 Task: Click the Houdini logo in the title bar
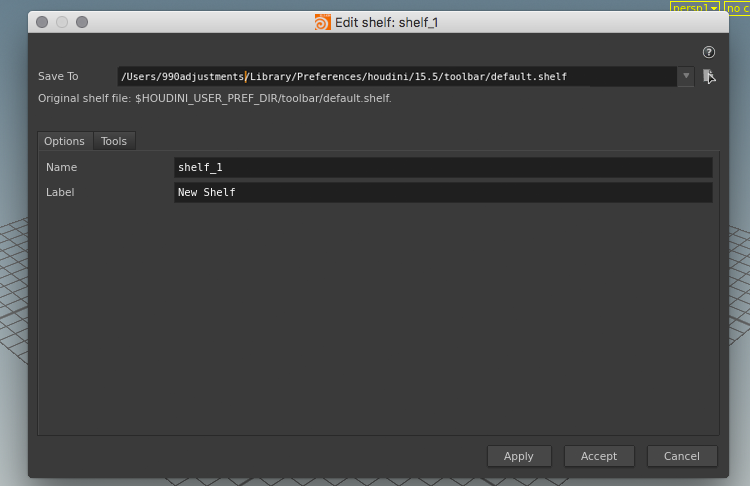pyautogui.click(x=322, y=22)
